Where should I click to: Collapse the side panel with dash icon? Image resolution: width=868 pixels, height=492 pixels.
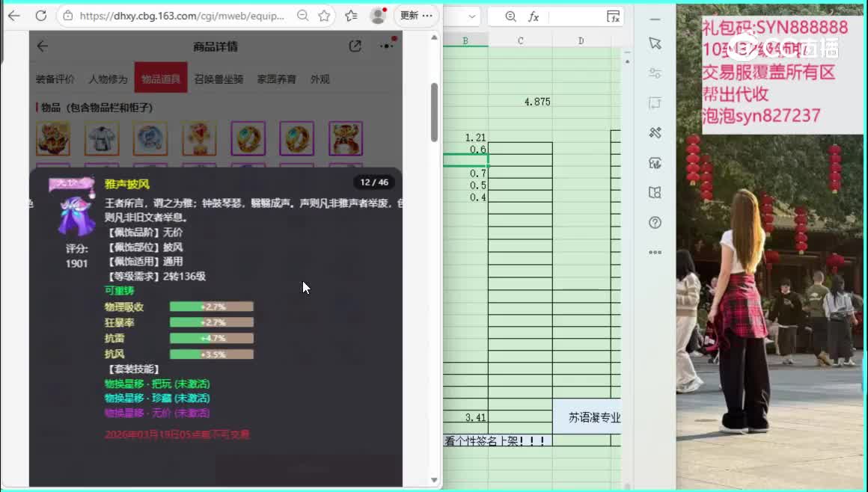655,19
